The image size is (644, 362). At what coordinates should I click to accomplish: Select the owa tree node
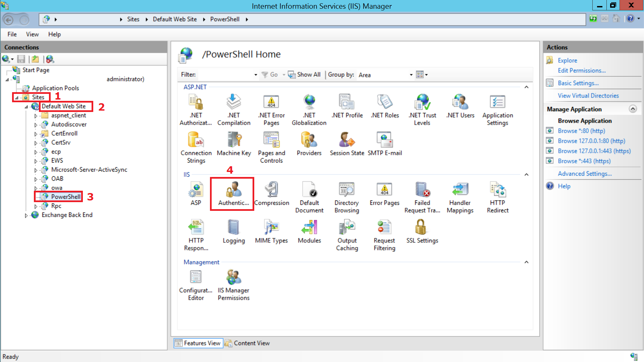[57, 188]
